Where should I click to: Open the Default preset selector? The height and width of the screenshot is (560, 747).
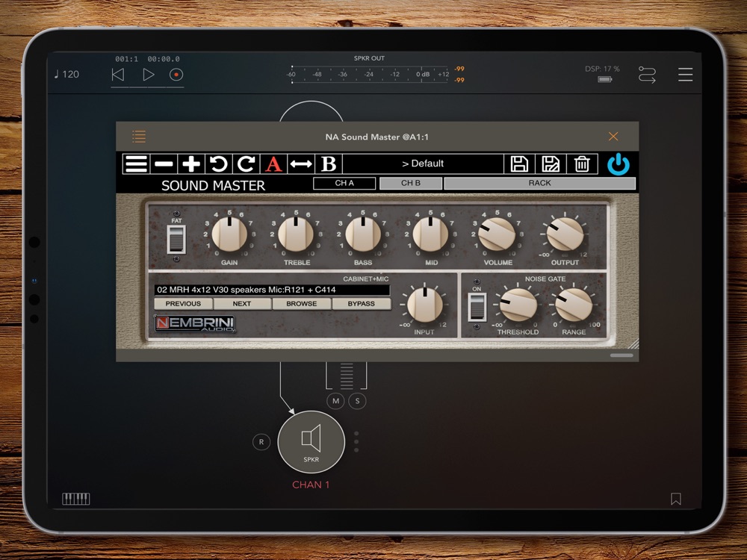(x=423, y=164)
